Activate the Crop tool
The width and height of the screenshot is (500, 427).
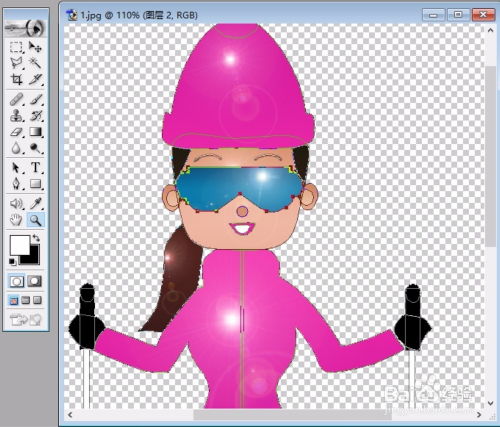pyautogui.click(x=16, y=79)
